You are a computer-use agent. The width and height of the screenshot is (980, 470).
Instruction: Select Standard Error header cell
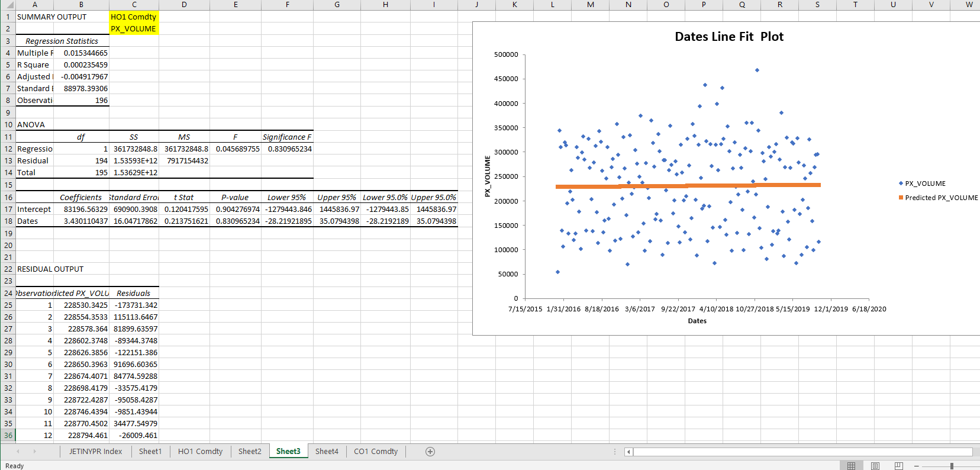pyautogui.click(x=134, y=198)
